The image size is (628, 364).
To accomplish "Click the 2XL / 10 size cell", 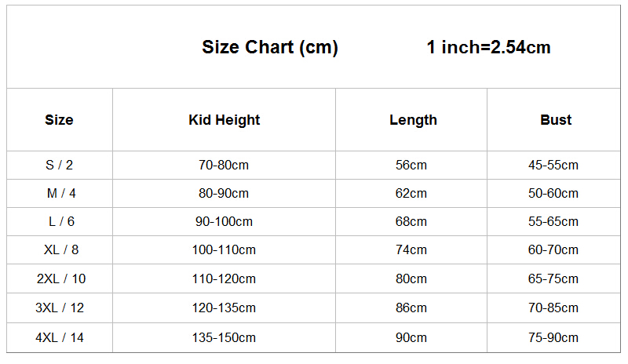I will click(x=61, y=278).
